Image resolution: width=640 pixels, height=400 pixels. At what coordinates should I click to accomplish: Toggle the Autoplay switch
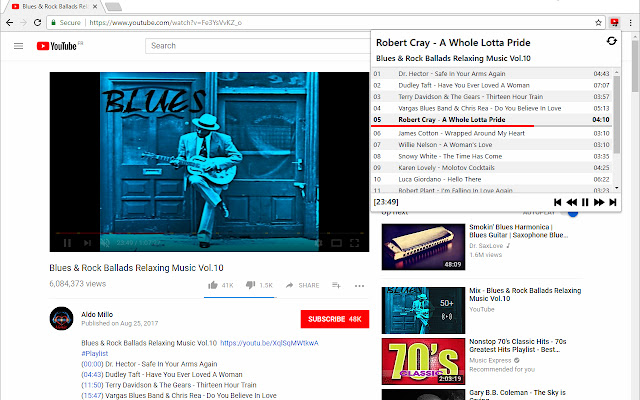571,213
